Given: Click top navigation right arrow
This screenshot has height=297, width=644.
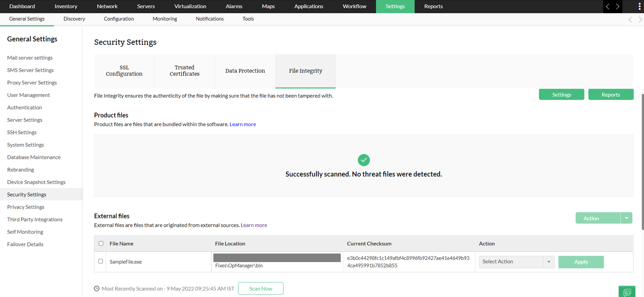Looking at the screenshot, I should pos(618,6).
